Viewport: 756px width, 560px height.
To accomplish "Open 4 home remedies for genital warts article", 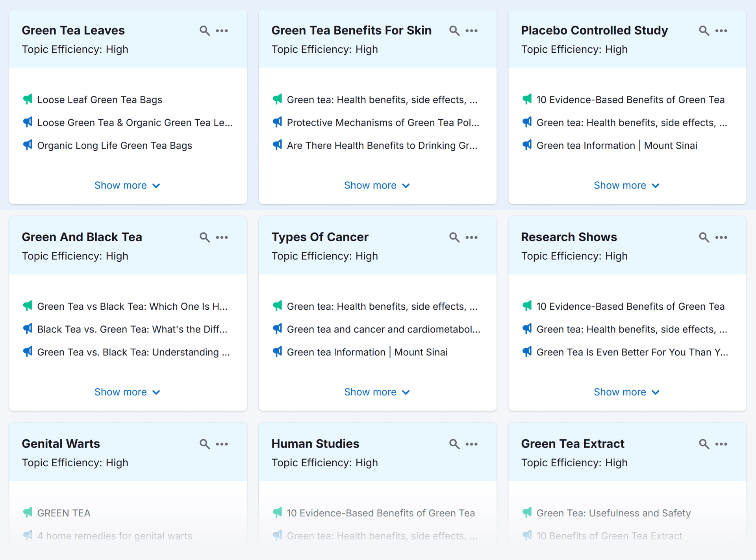I will 115,536.
